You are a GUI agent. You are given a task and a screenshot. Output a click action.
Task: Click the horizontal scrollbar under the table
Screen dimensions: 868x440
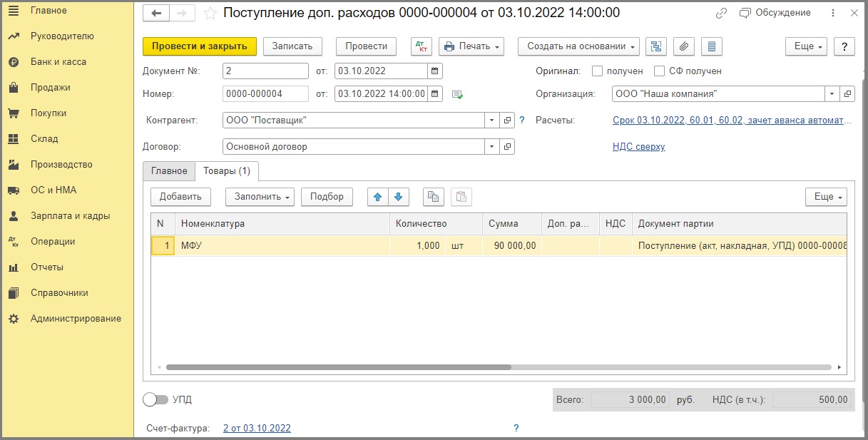[x=338, y=367]
